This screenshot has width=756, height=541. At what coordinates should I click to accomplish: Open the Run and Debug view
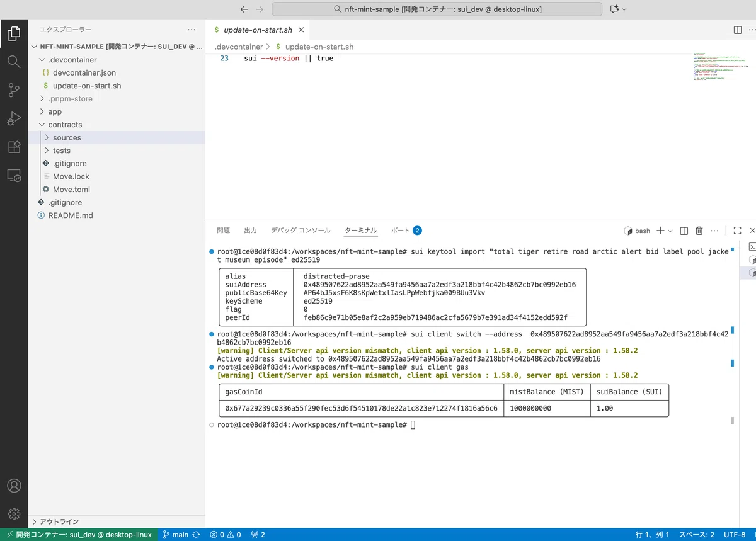tap(14, 118)
